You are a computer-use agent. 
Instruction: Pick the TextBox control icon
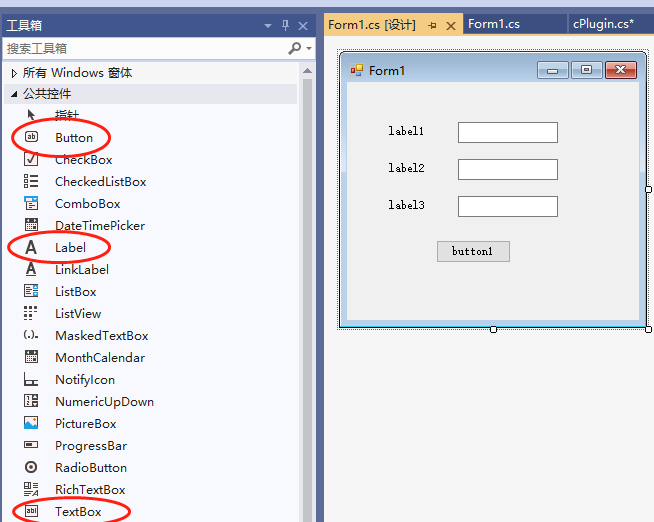coord(31,511)
